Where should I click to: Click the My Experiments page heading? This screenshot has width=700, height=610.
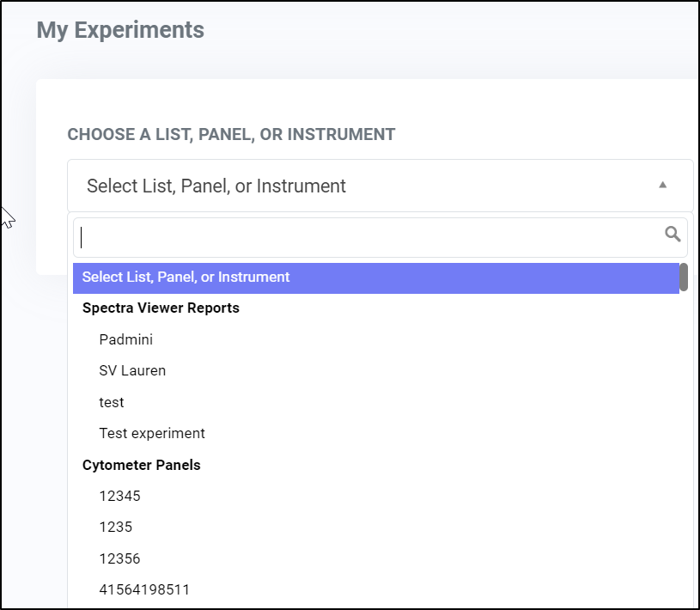(120, 30)
